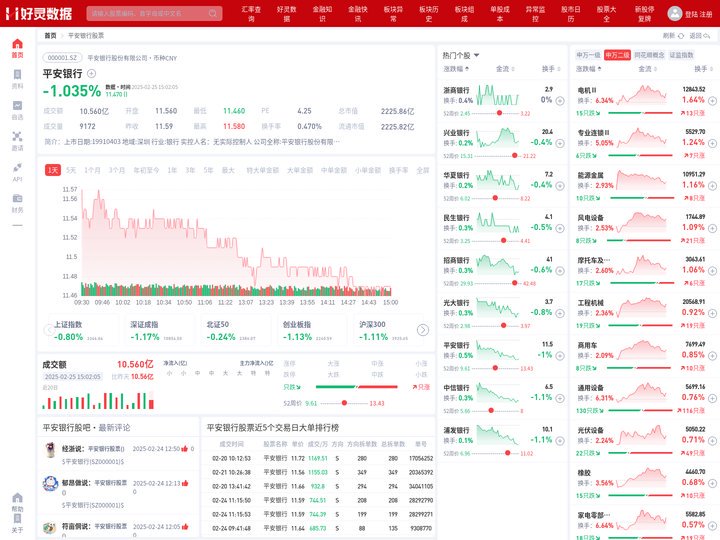Open the 关于 icon at sidebar bottom
720x540 pixels.
[x=17, y=519]
